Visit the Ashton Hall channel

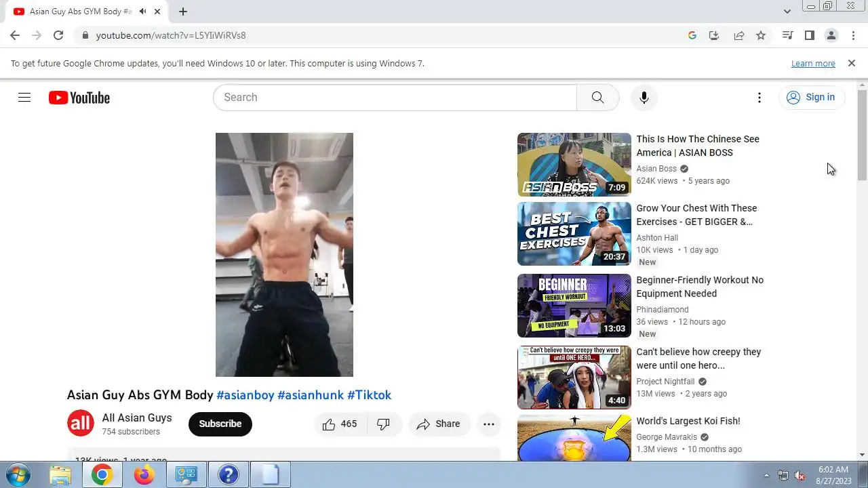pyautogui.click(x=657, y=238)
